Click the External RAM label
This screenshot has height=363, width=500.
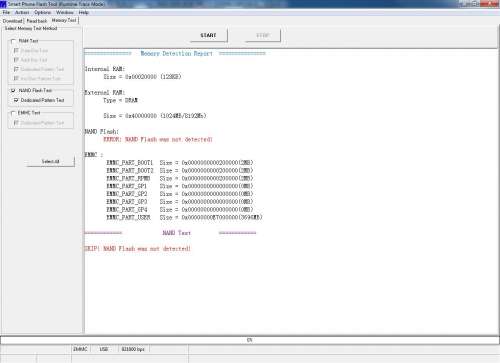[105, 92]
